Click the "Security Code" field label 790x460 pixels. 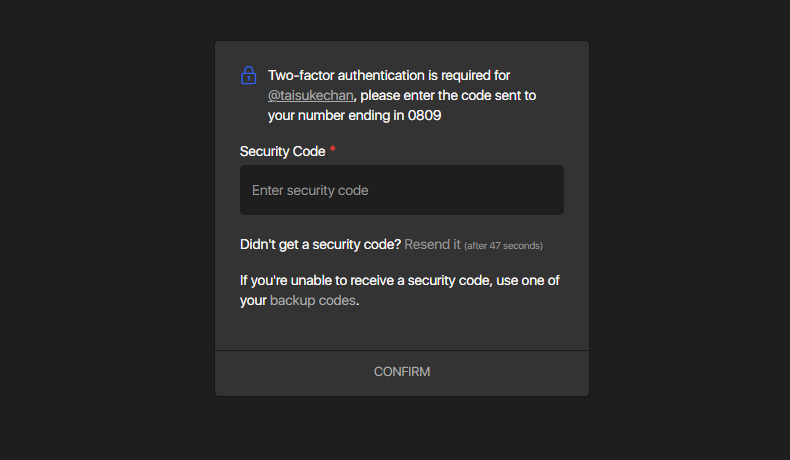(282, 151)
